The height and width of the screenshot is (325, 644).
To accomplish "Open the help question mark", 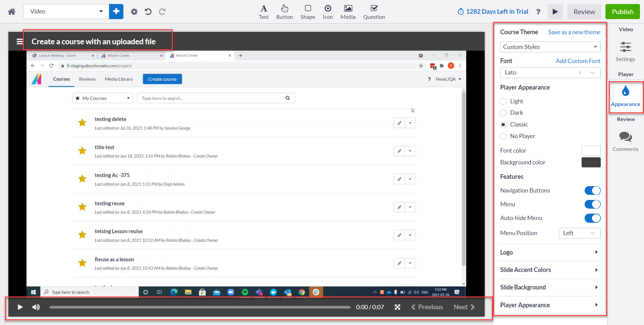I will pyautogui.click(x=538, y=12).
